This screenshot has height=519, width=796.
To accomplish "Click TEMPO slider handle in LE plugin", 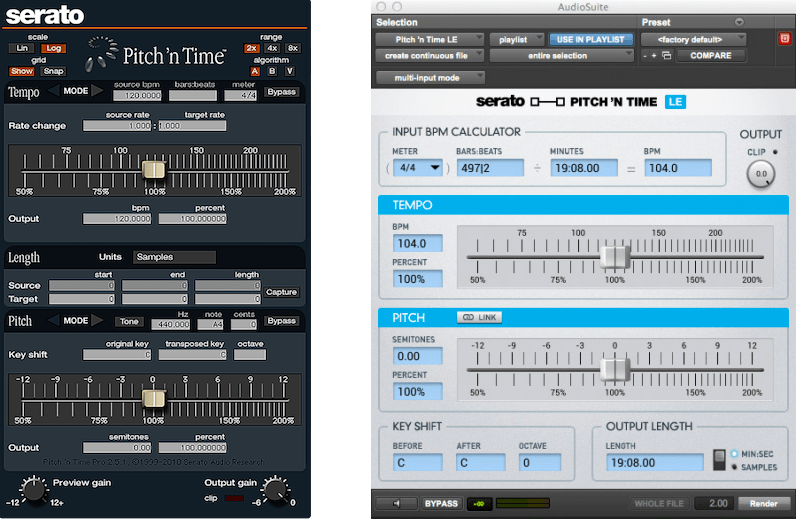I will tap(615, 257).
